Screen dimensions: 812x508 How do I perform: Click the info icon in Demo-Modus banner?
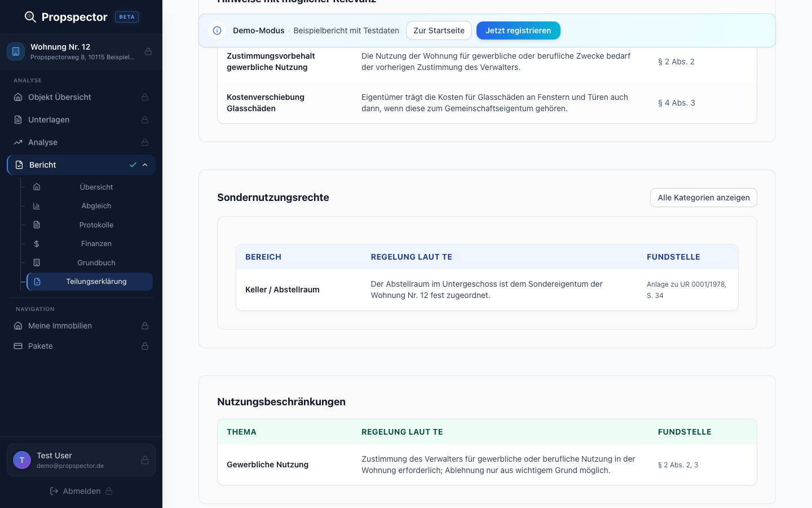pos(217,30)
